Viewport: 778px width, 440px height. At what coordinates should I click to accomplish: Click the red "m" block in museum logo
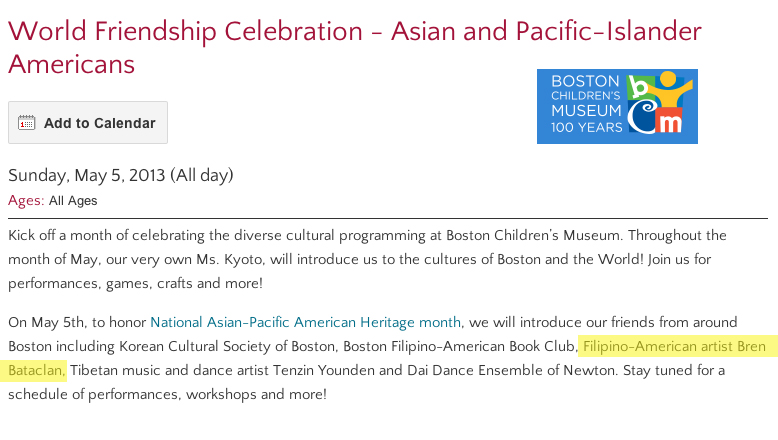tap(669, 121)
